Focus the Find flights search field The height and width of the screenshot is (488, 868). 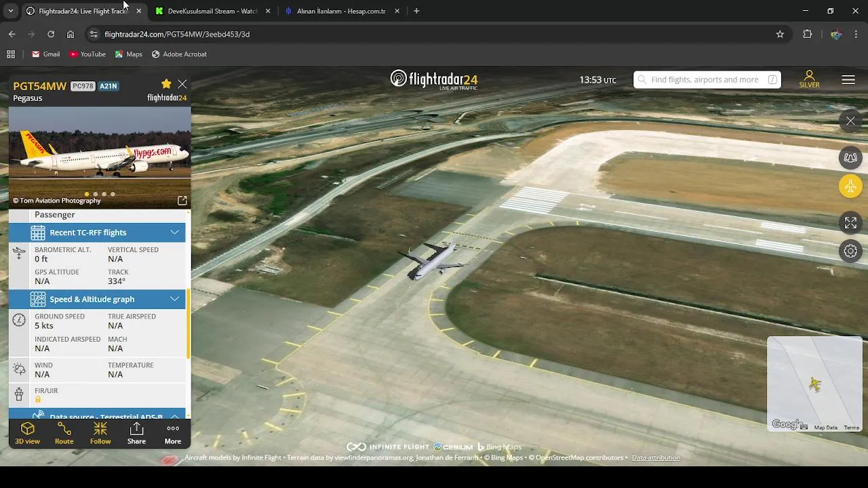tap(707, 79)
